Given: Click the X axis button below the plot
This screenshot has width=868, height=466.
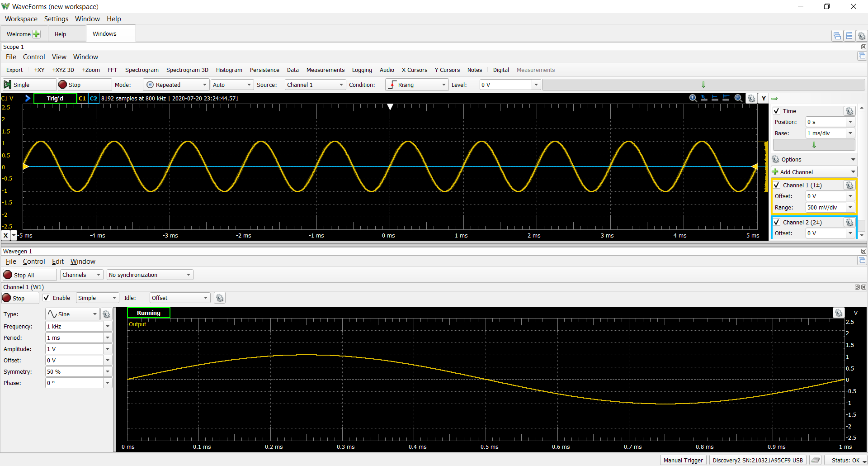Looking at the screenshot, I should pos(5,235).
